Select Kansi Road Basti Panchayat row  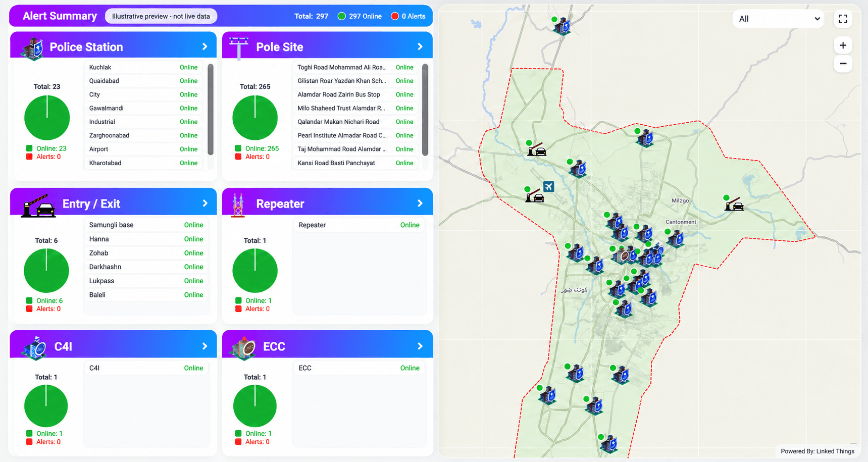tap(356, 163)
